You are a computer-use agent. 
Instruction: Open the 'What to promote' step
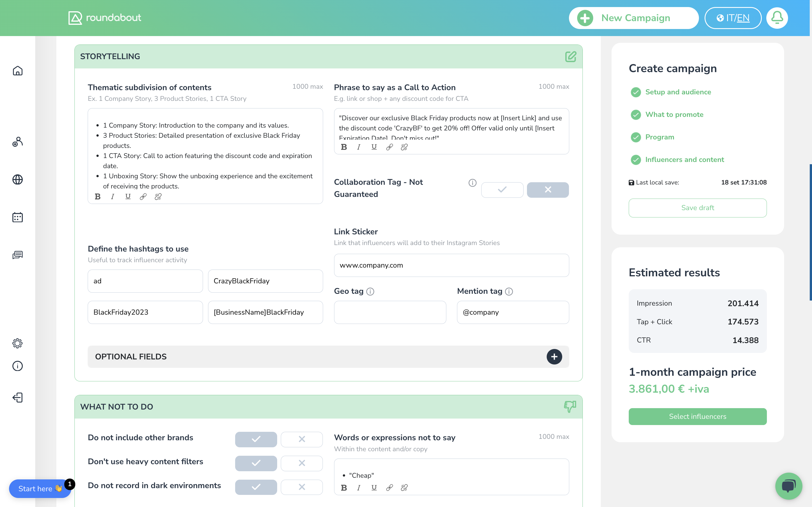(674, 115)
